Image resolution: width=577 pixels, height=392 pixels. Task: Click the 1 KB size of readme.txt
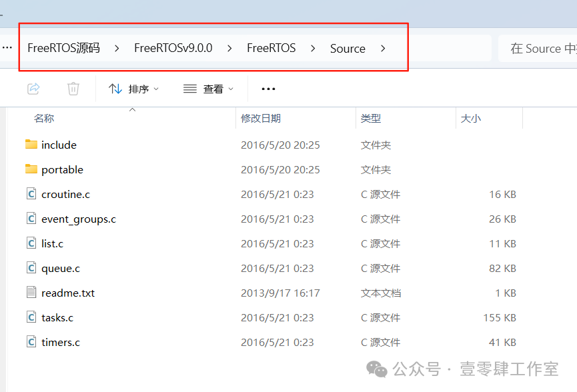tap(506, 293)
